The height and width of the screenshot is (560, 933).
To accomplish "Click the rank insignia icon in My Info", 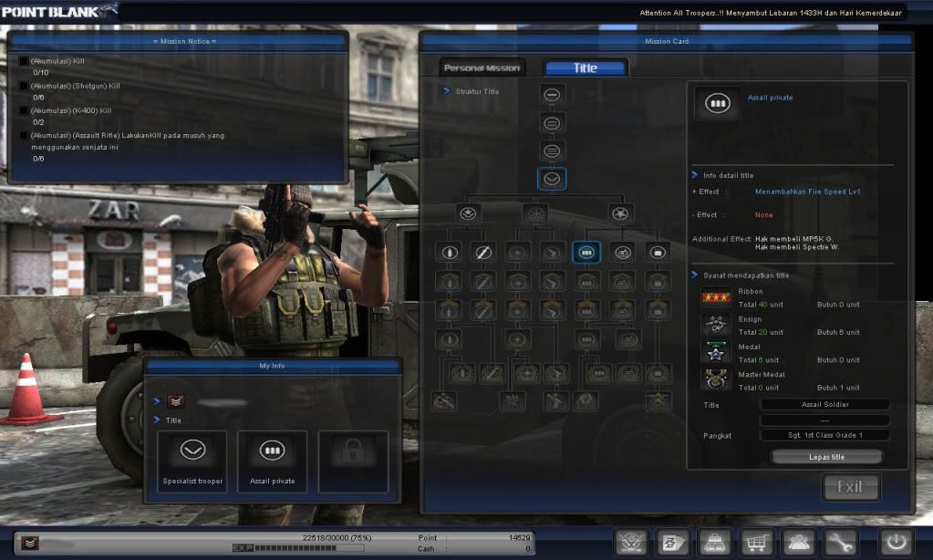I will tap(175, 401).
